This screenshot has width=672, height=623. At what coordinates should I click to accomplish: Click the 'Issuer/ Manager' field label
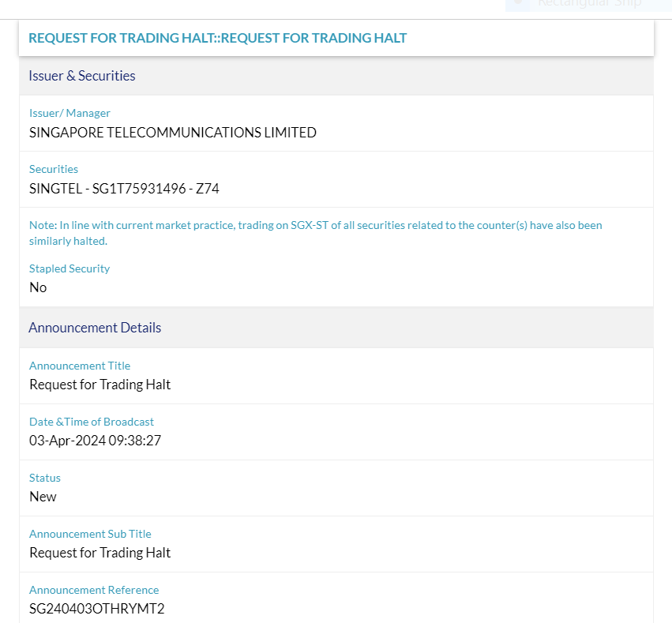tap(69, 113)
